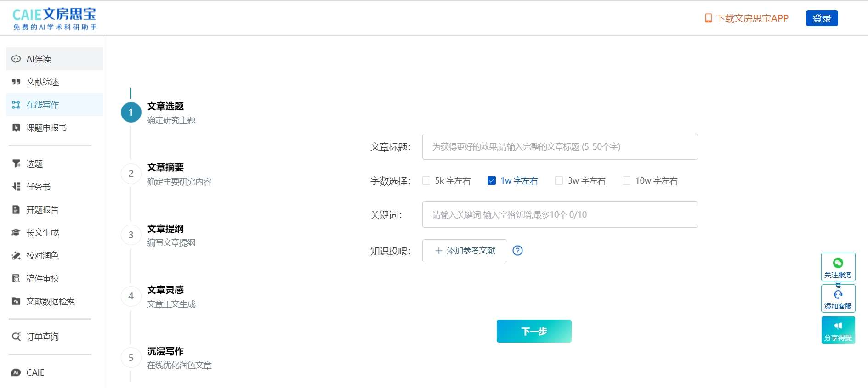
Task: Click the 开题报告 document icon
Action: [16, 210]
